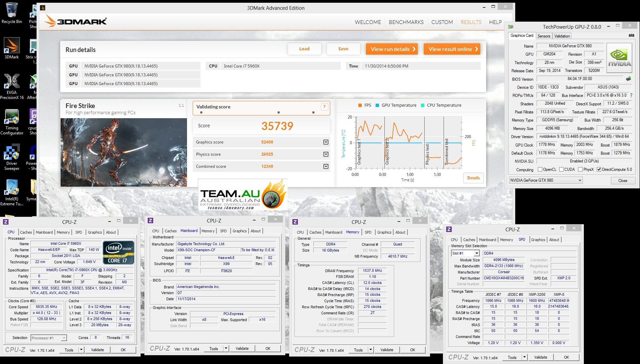
Task: Click the 3DMark window title bar icon
Action: (43, 8)
